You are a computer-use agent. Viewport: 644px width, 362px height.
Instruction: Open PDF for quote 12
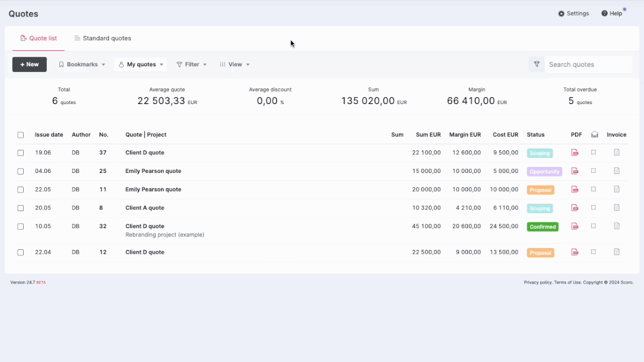(x=575, y=252)
